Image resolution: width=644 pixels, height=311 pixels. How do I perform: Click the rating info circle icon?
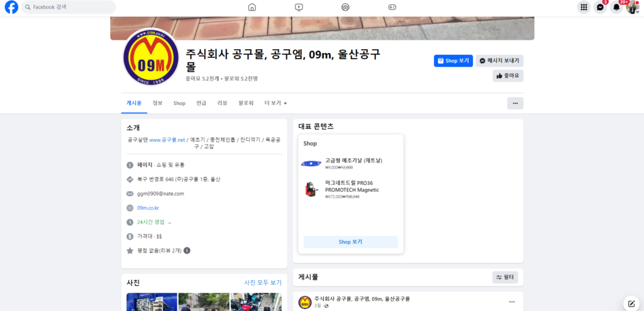pos(187,251)
